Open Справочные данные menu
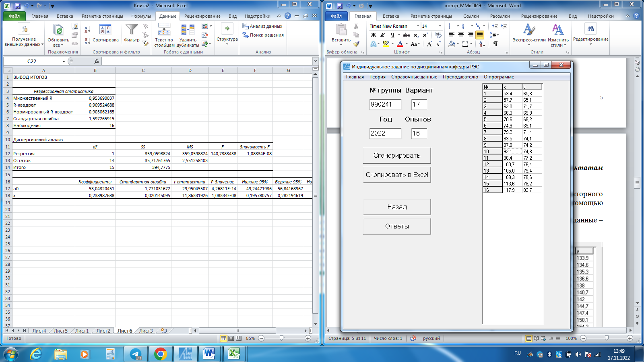 click(414, 77)
